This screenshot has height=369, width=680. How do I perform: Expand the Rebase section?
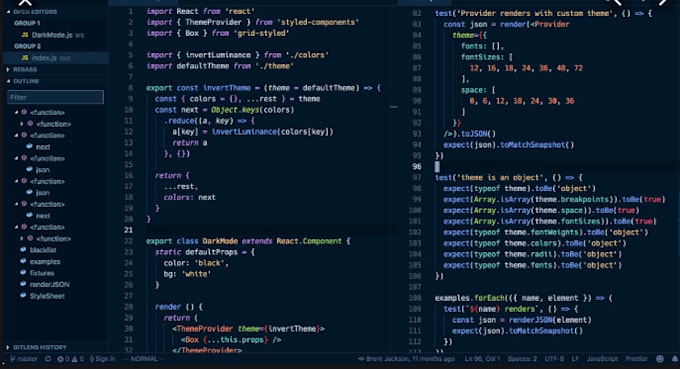click(8, 69)
